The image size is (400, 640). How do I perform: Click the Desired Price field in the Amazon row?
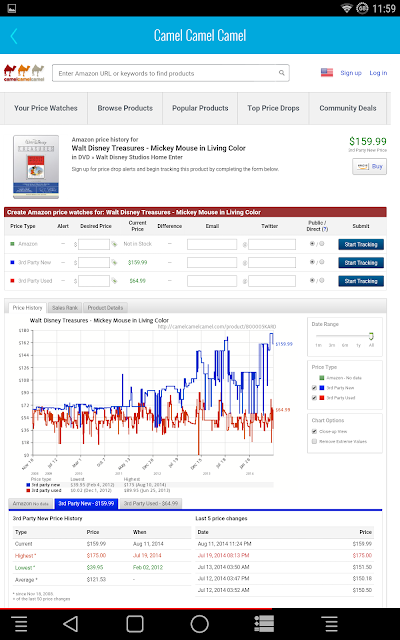click(x=94, y=244)
